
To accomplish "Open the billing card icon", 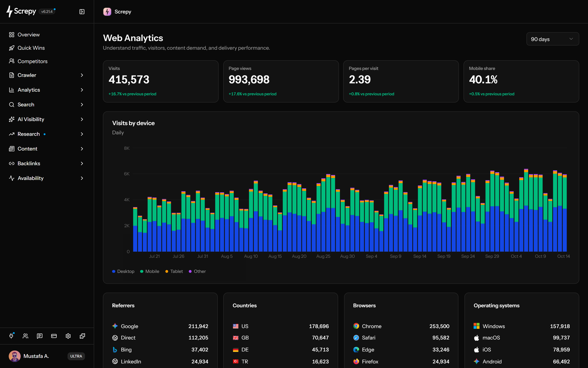I will tap(54, 336).
